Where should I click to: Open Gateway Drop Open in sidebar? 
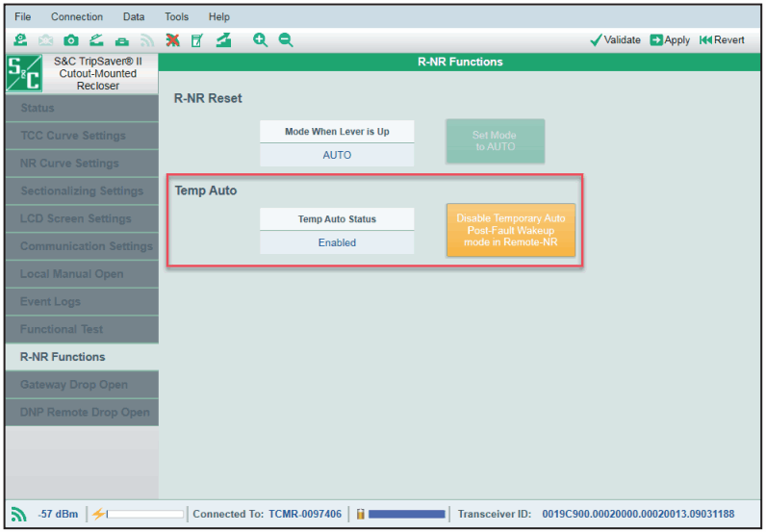(x=82, y=385)
